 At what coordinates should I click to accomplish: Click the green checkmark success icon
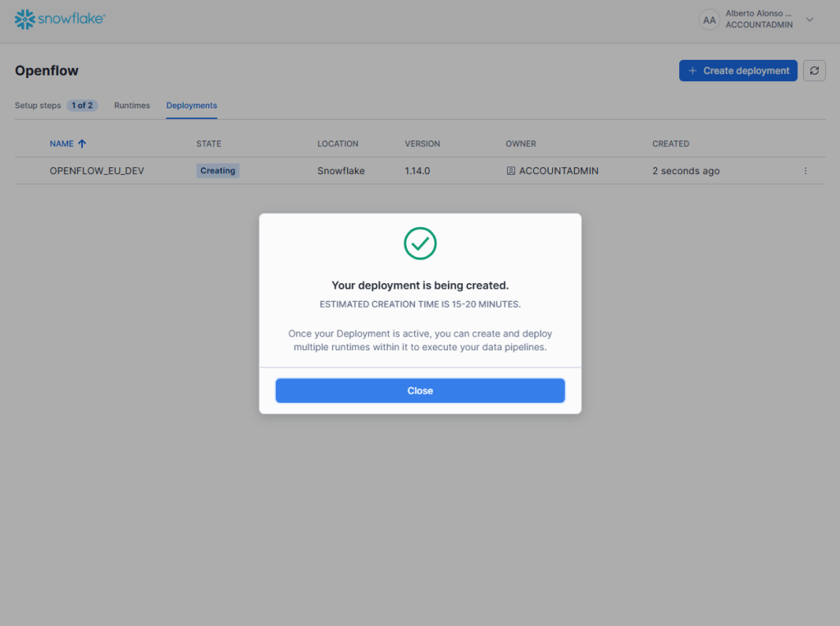point(420,244)
